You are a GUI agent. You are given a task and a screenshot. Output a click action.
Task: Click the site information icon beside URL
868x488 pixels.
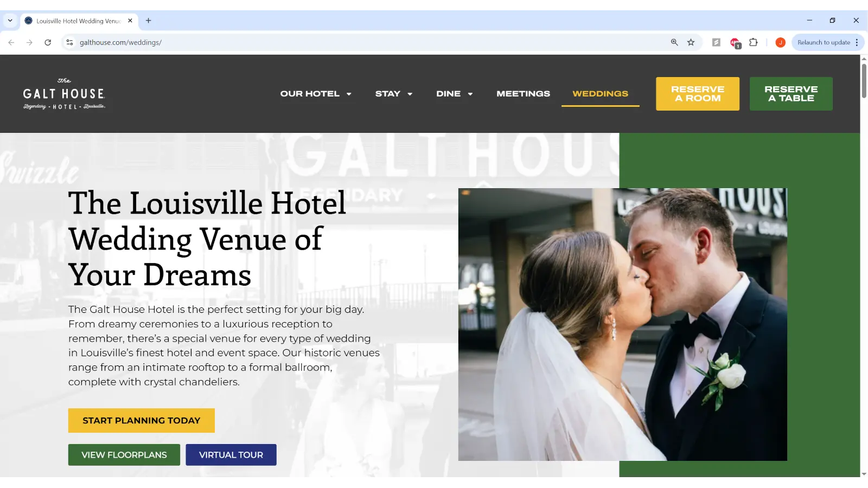point(69,42)
